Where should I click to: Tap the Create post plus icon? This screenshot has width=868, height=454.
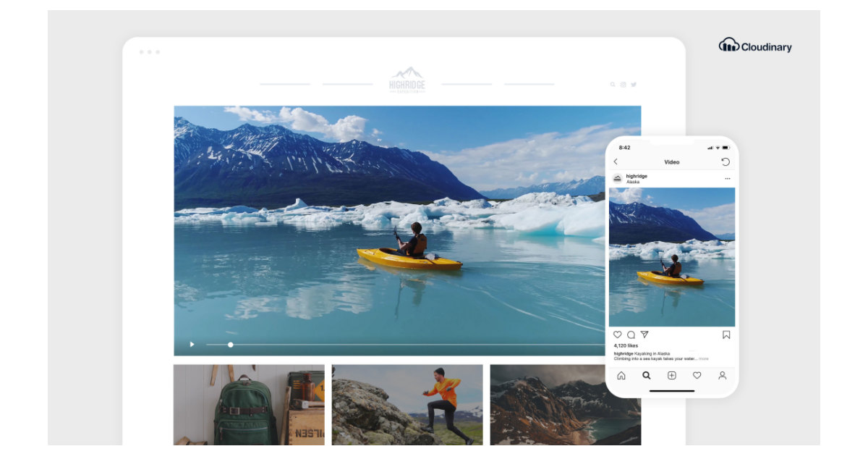click(x=671, y=376)
